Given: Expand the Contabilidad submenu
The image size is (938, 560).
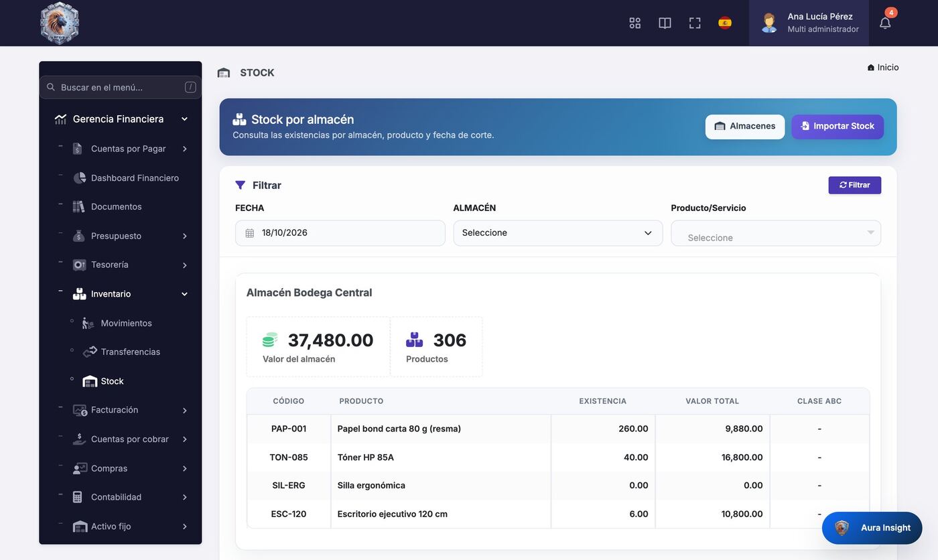Looking at the screenshot, I should 184,497.
